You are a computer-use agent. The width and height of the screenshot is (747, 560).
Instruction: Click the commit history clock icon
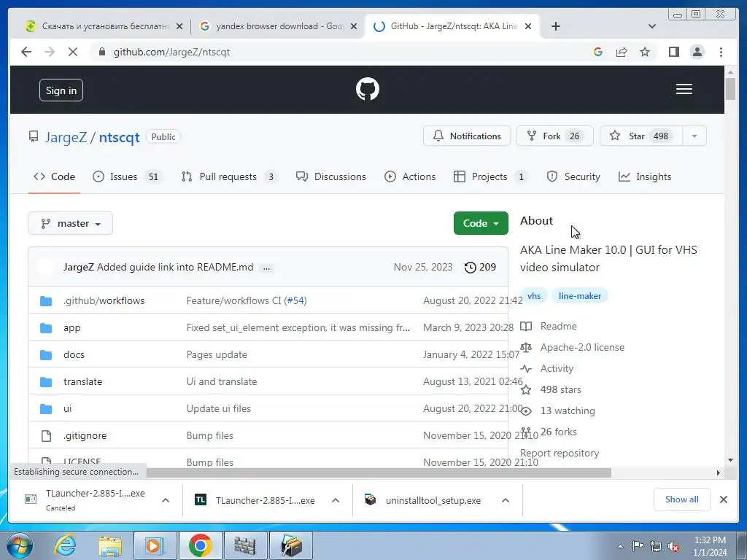tap(470, 267)
